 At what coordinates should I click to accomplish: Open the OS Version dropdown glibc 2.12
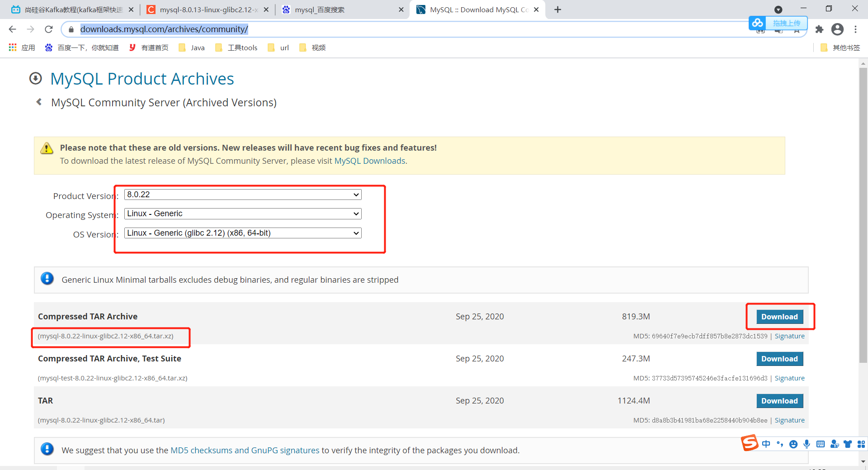243,233
